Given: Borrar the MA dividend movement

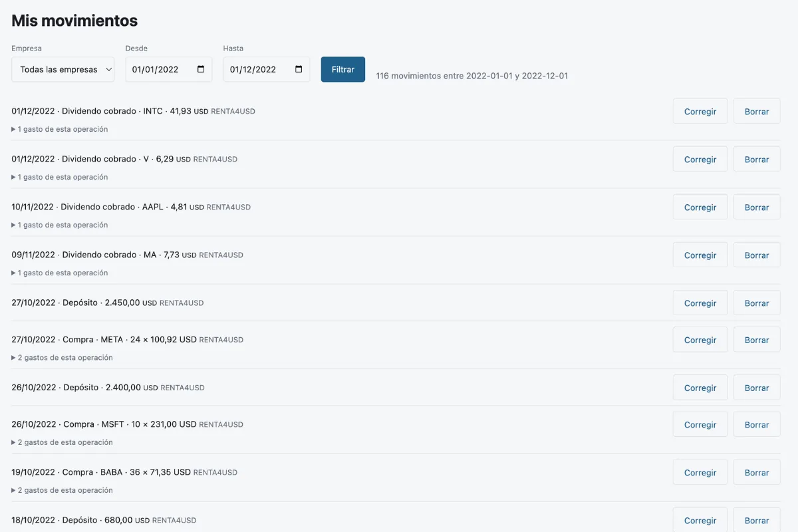Looking at the screenshot, I should pos(757,255).
